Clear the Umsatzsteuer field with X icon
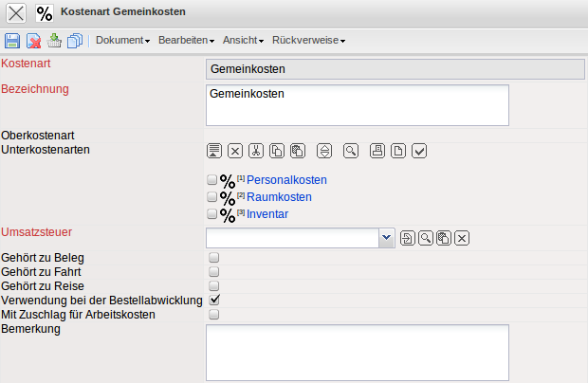Viewport: 588px width, 383px height. coord(462,238)
